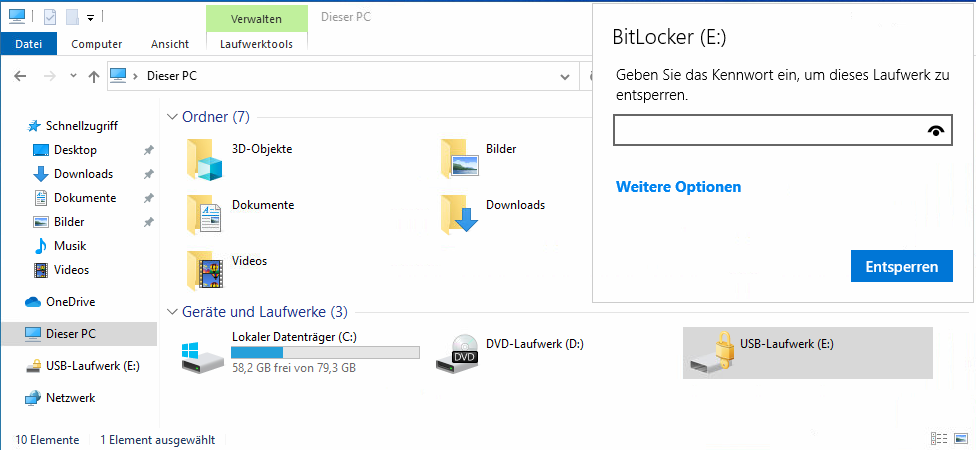
Task: Open Downloads in the navigation pane
Action: tap(83, 174)
